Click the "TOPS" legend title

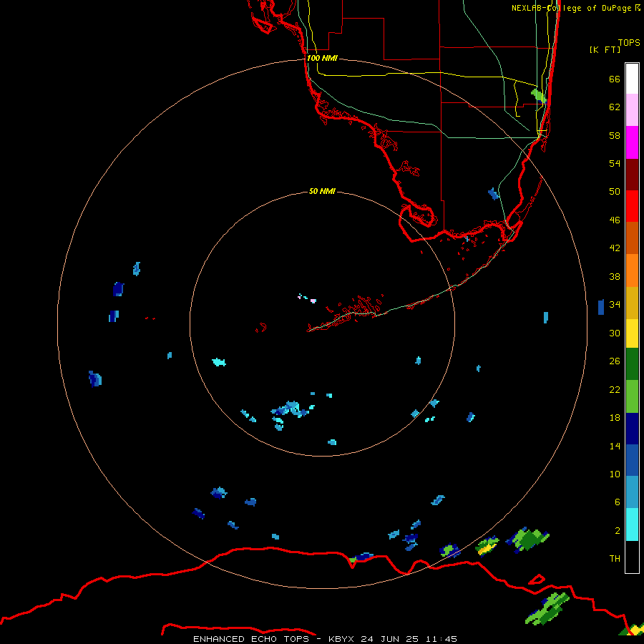point(629,42)
